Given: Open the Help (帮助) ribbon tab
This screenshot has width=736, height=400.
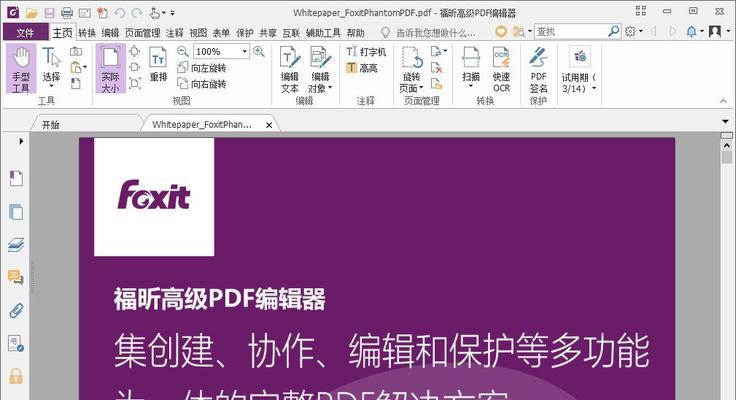Looking at the screenshot, I should click(356, 32).
